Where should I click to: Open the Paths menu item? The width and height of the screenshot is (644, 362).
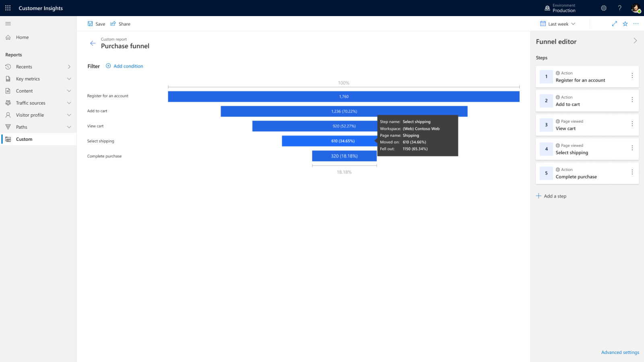[x=38, y=127]
